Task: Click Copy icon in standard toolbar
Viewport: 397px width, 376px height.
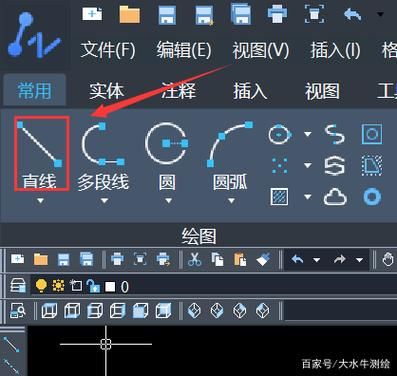Action: (217, 259)
